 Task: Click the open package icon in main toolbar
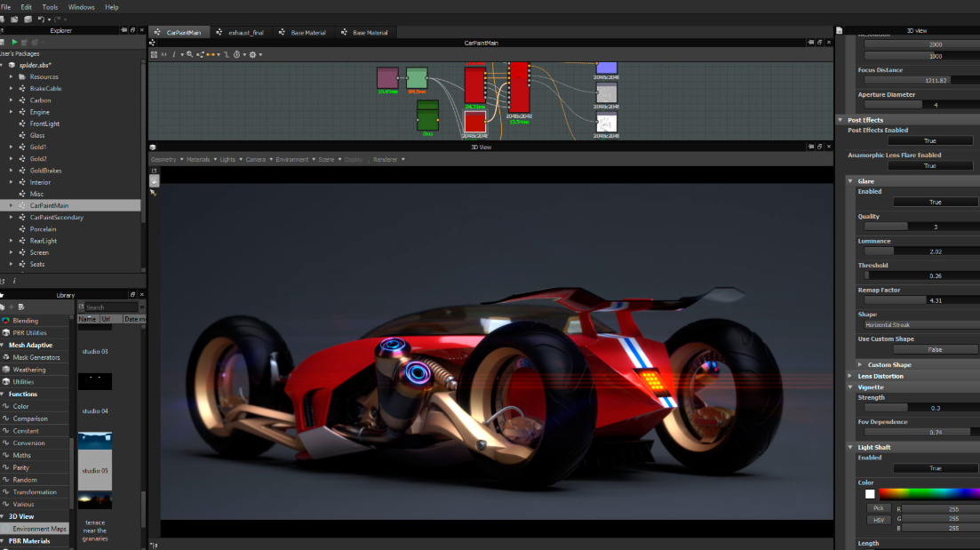[x=14, y=20]
